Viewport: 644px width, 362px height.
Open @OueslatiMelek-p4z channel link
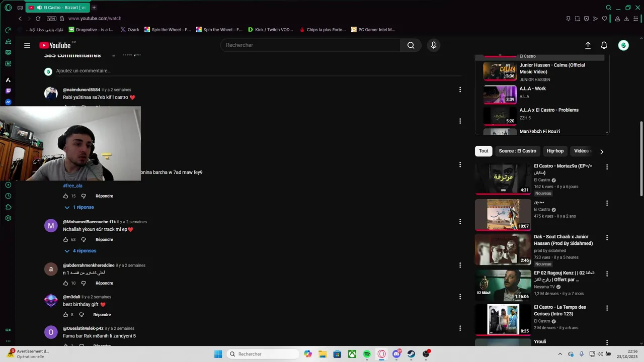[x=83, y=328]
